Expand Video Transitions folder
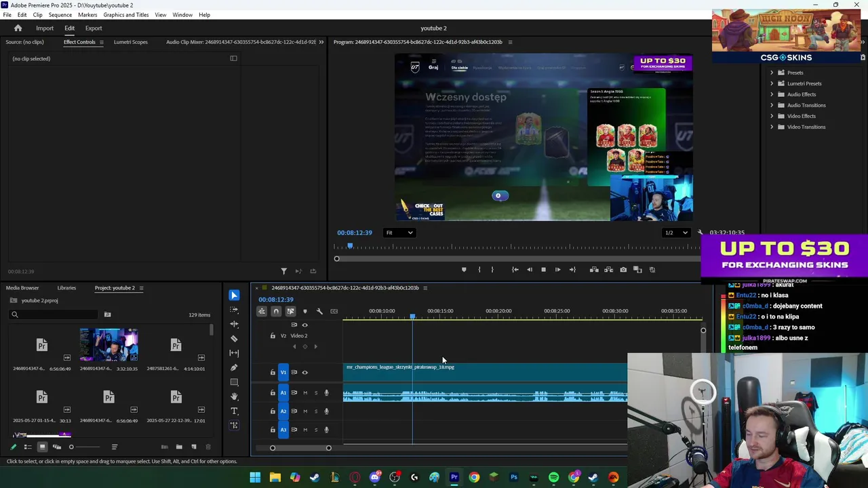 pyautogui.click(x=772, y=127)
